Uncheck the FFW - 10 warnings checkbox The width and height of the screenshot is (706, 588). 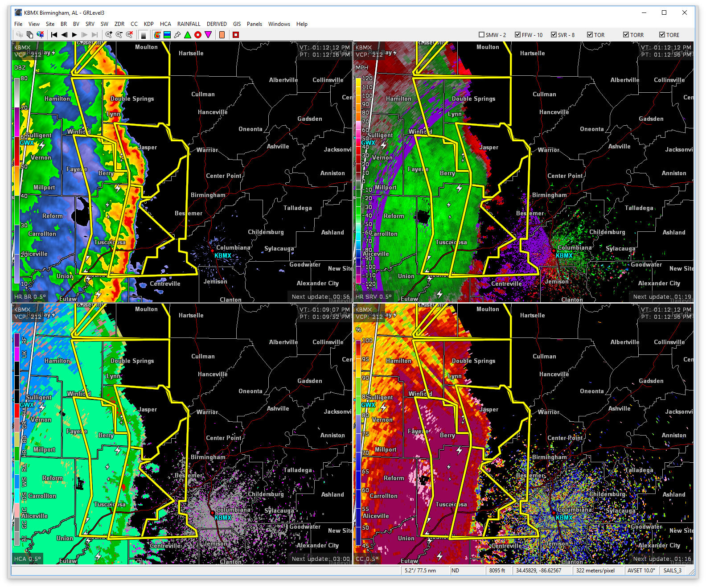pyautogui.click(x=517, y=35)
